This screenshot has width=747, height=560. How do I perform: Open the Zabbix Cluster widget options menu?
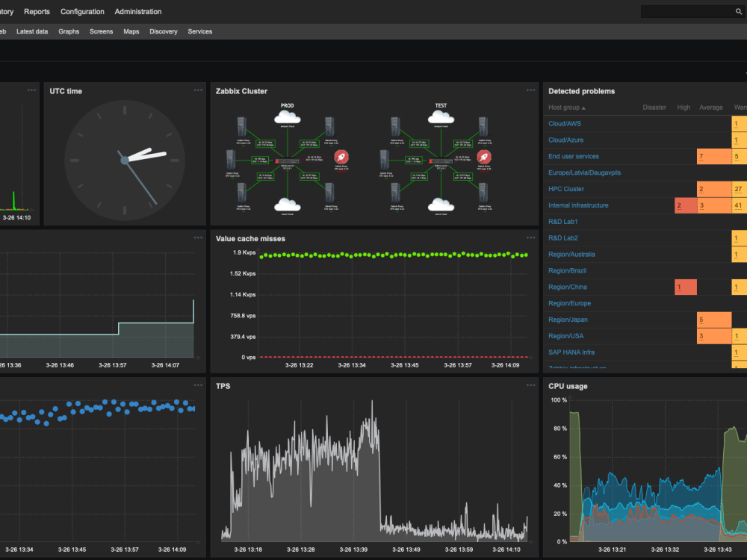tap(531, 90)
